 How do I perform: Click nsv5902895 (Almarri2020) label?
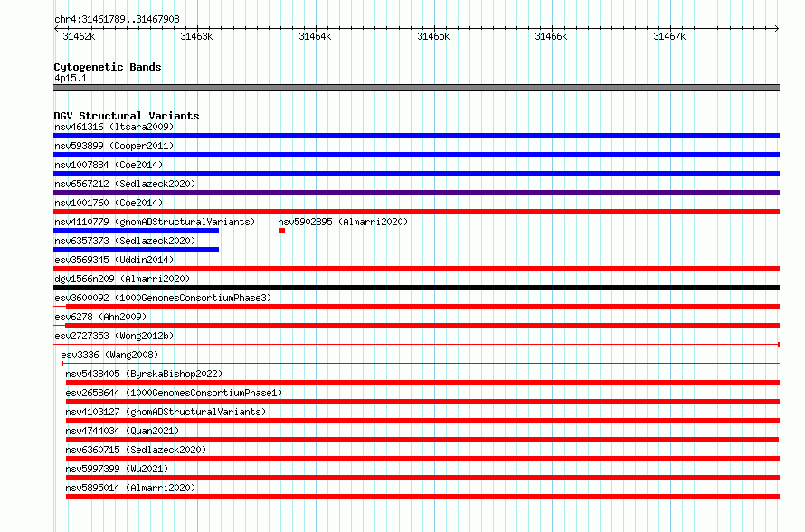(343, 222)
